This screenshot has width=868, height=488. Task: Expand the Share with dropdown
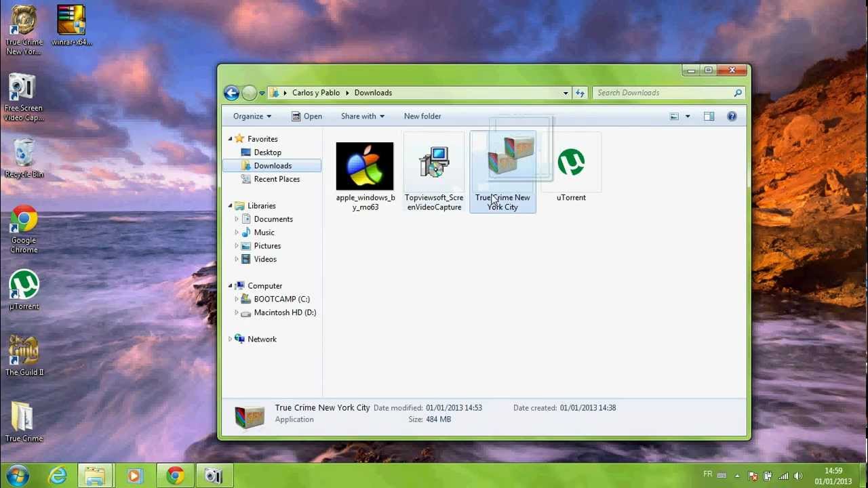(362, 117)
